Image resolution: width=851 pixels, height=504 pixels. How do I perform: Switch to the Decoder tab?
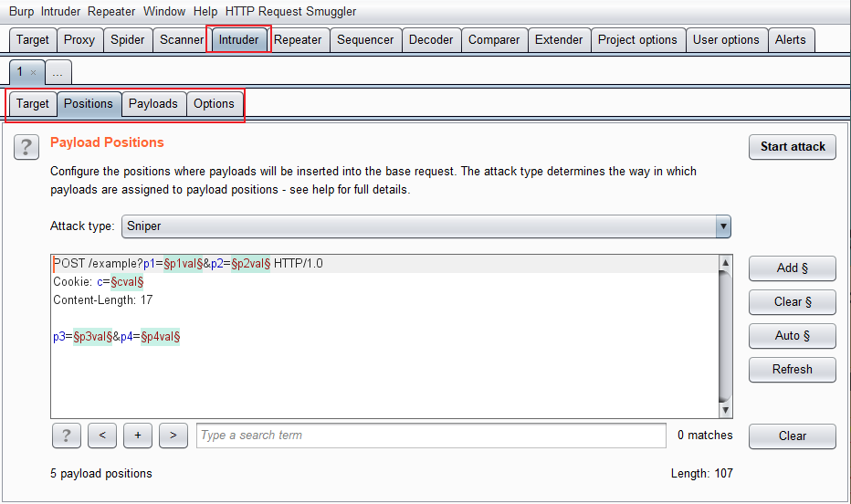click(x=431, y=39)
